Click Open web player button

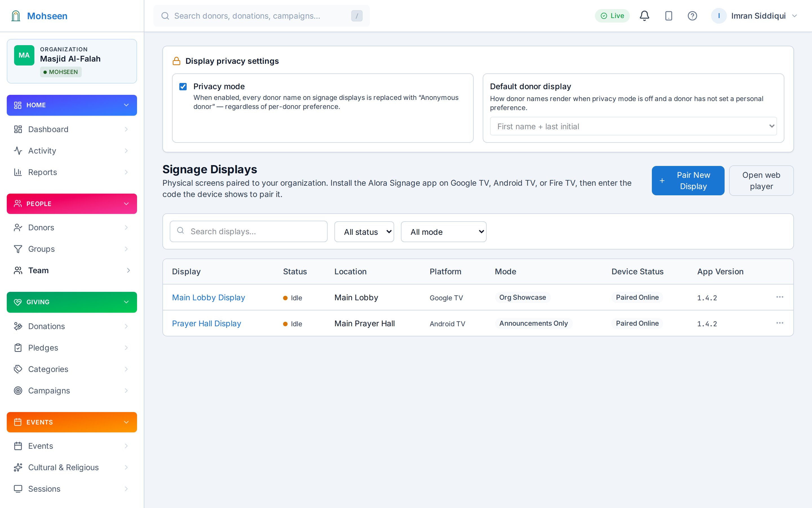[761, 181]
